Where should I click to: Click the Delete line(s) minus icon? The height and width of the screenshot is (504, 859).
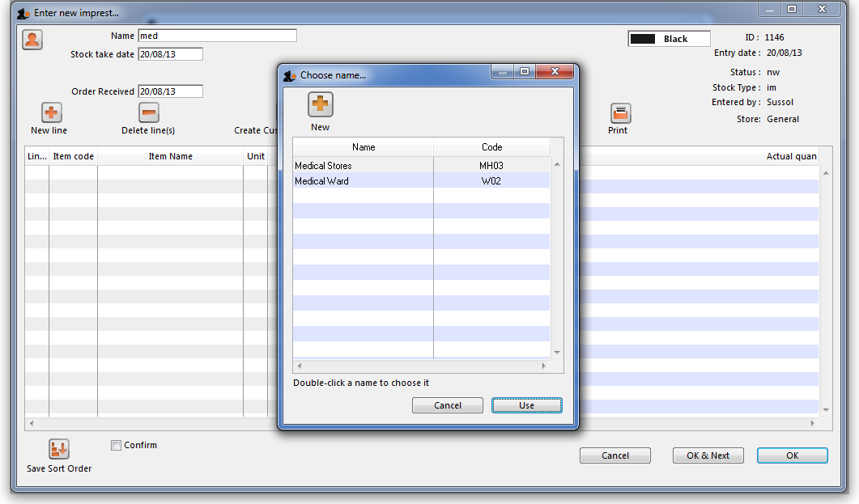(148, 113)
